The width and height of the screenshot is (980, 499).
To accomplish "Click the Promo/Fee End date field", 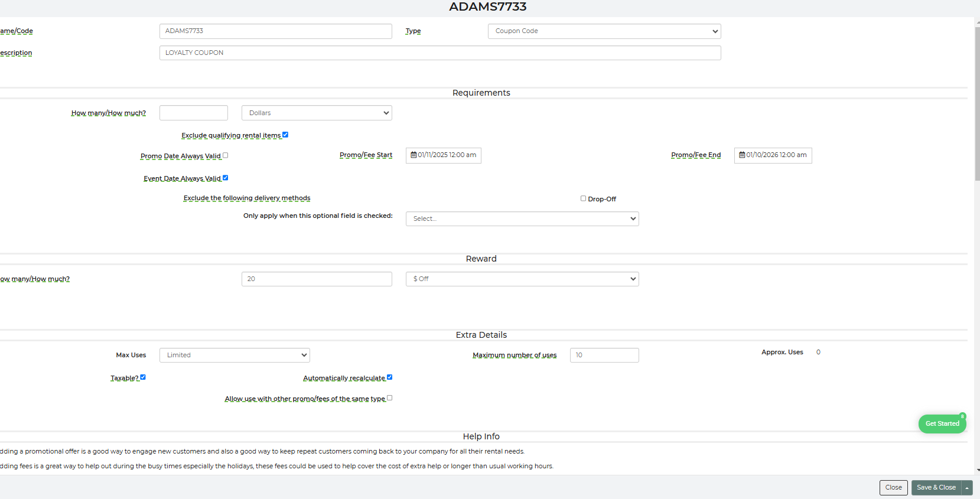I will pyautogui.click(x=773, y=155).
